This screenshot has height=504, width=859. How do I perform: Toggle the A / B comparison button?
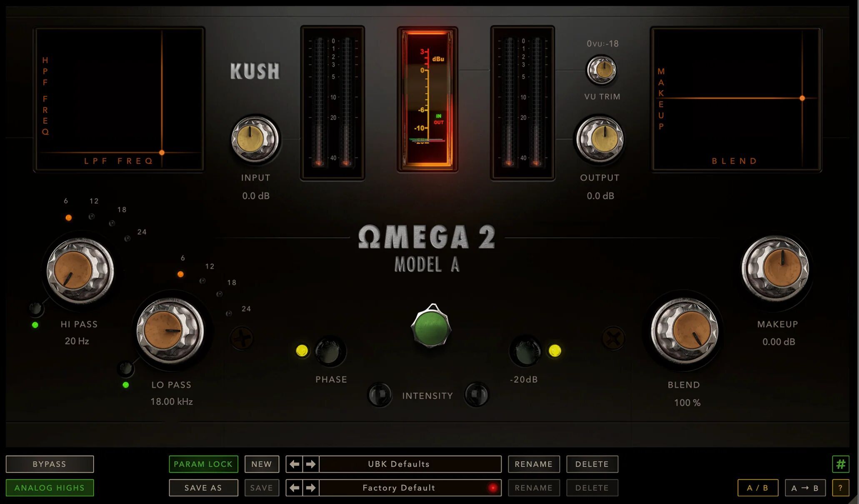[x=758, y=488]
